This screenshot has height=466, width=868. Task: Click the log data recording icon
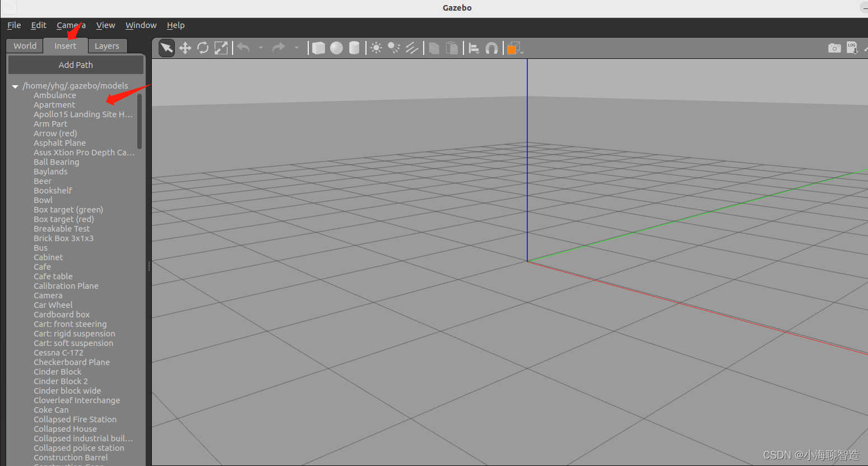(x=852, y=48)
